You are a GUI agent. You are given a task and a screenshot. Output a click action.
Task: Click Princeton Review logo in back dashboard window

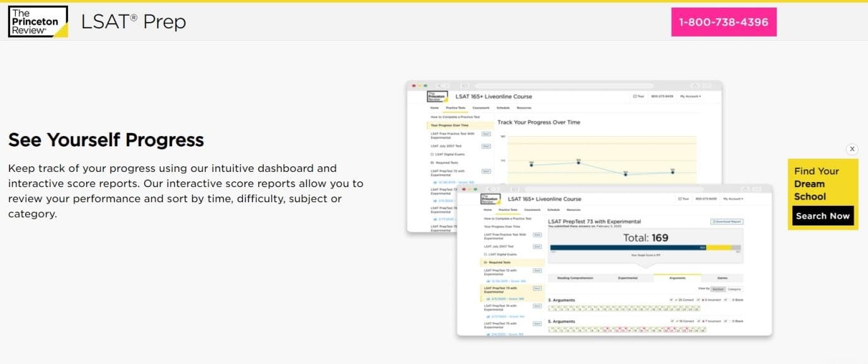point(437,96)
